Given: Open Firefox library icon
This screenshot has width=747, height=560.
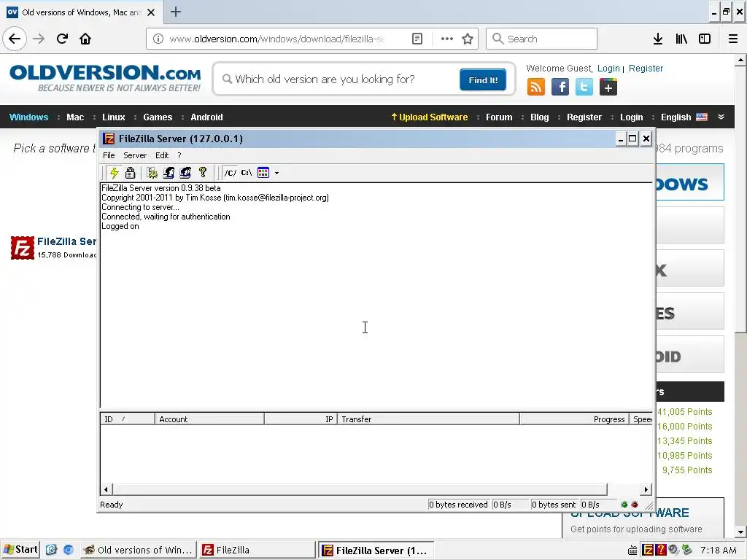Looking at the screenshot, I should click(681, 39).
